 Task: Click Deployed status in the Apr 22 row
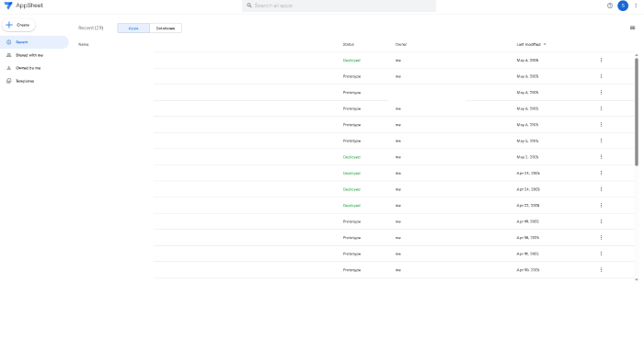tap(351, 206)
